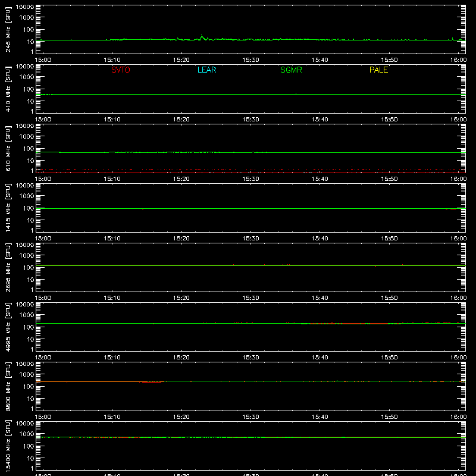This screenshot has height=476, width=476.
Task: Click 15:40 time label below 1415 MHz plot
Action: (x=320, y=239)
